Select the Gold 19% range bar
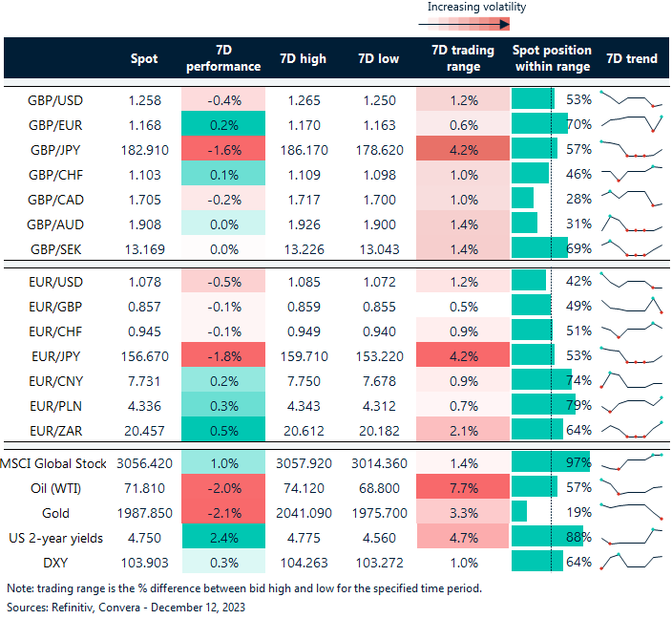Viewport: 672px width, 619px height. coord(519,512)
